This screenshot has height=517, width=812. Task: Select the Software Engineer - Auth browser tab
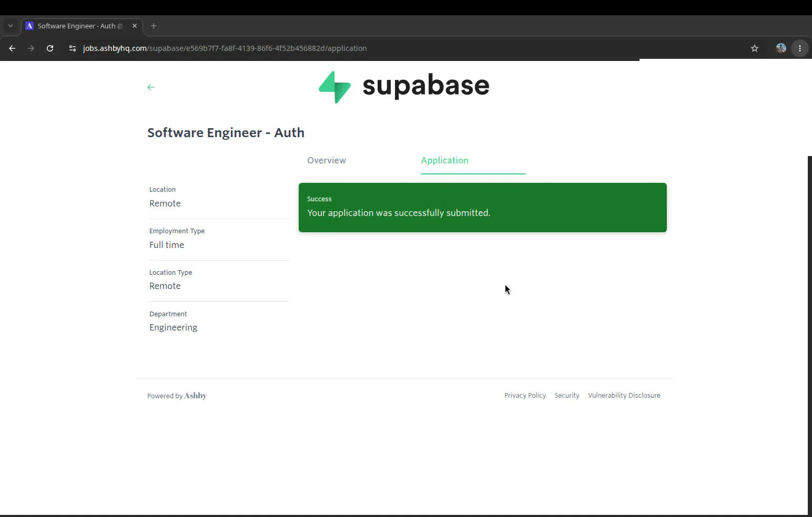point(82,26)
